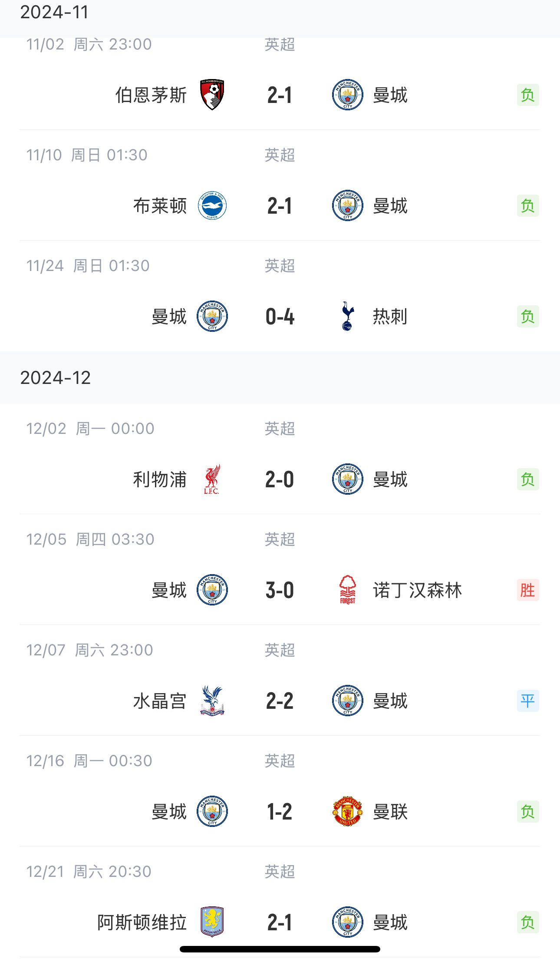560x962 pixels.
Task: Tap the 水晶宫 team name
Action: pyautogui.click(x=160, y=701)
